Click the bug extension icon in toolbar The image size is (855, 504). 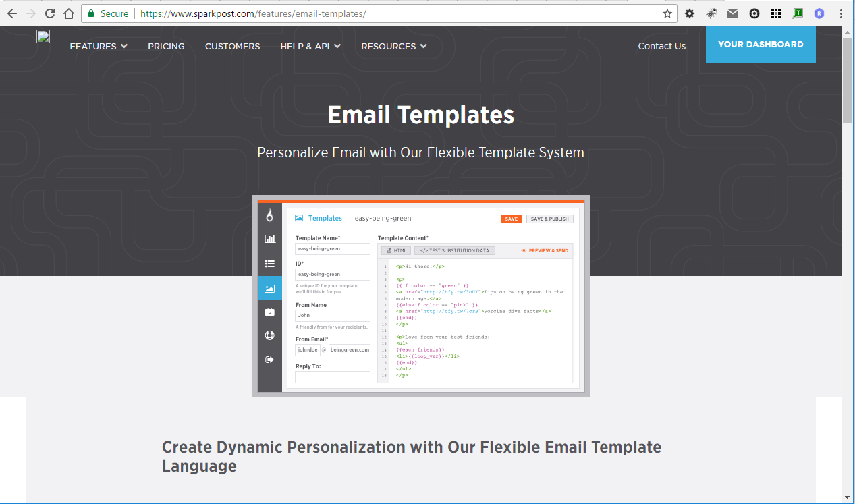click(711, 13)
